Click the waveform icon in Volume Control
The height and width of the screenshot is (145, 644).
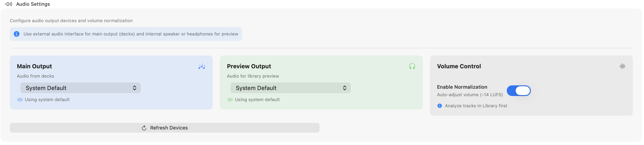[623, 66]
